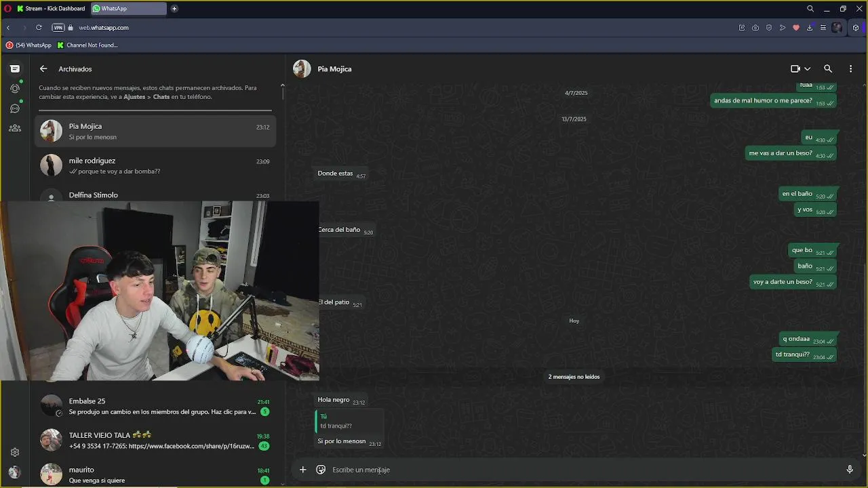This screenshot has height=488, width=868.
Task: Open the Communities icon in sidebar
Action: [x=15, y=127]
